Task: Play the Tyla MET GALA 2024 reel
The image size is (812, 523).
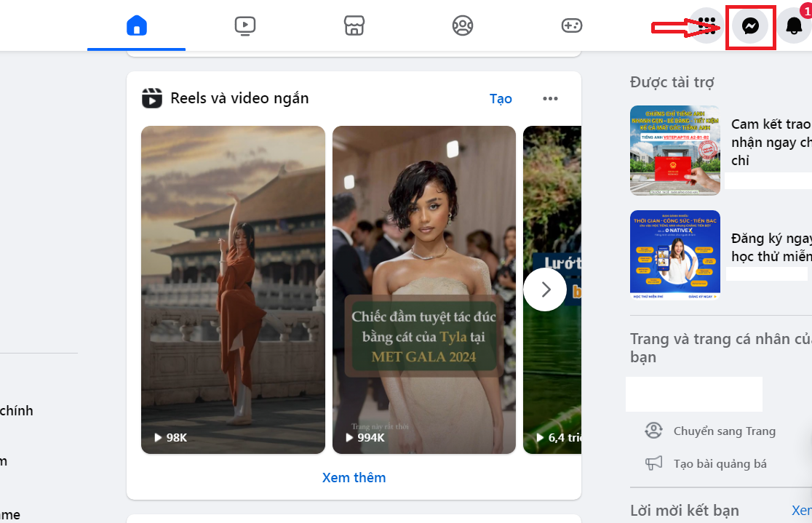Action: pos(424,290)
